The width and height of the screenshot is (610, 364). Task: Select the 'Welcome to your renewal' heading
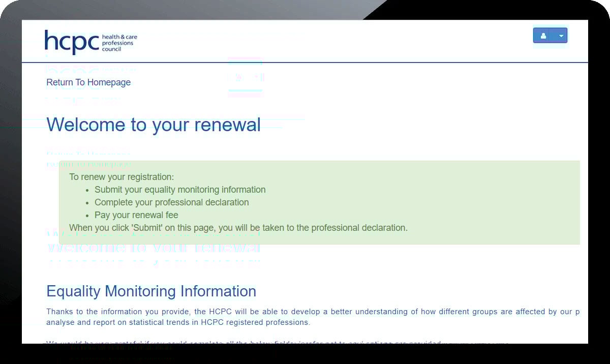(x=154, y=125)
